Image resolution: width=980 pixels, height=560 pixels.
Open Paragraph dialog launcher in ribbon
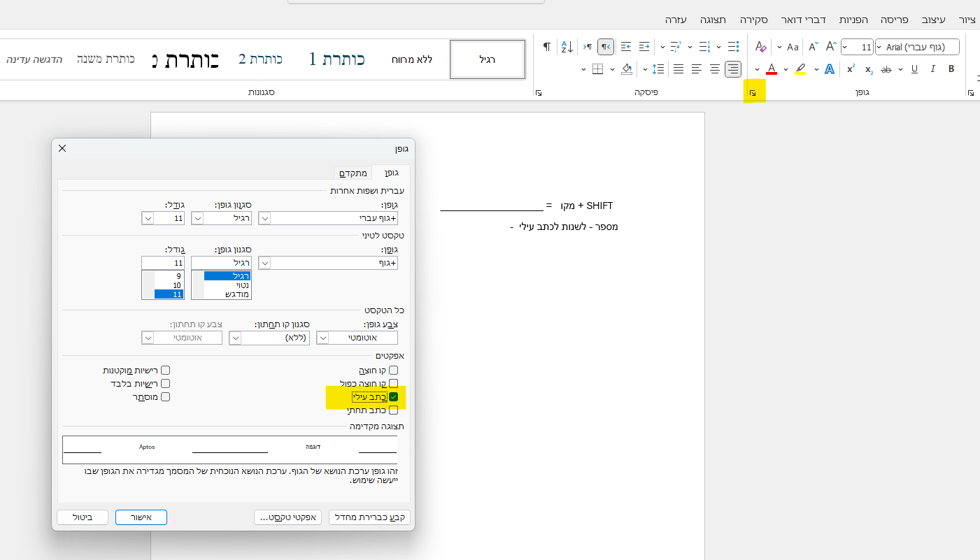pos(538,92)
